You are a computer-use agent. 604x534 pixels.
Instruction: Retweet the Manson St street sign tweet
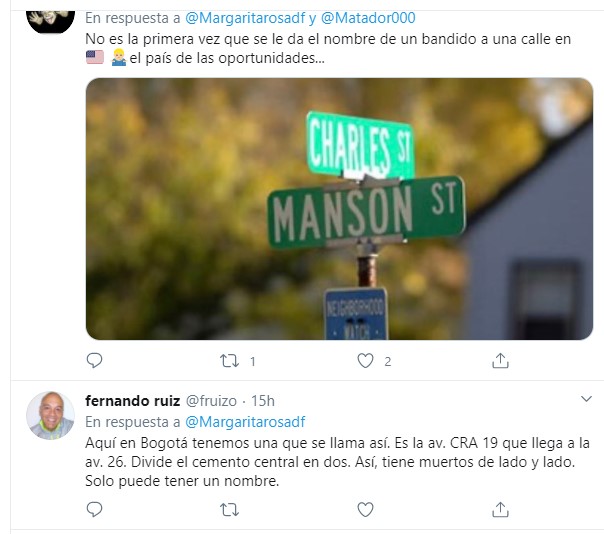coord(230,361)
